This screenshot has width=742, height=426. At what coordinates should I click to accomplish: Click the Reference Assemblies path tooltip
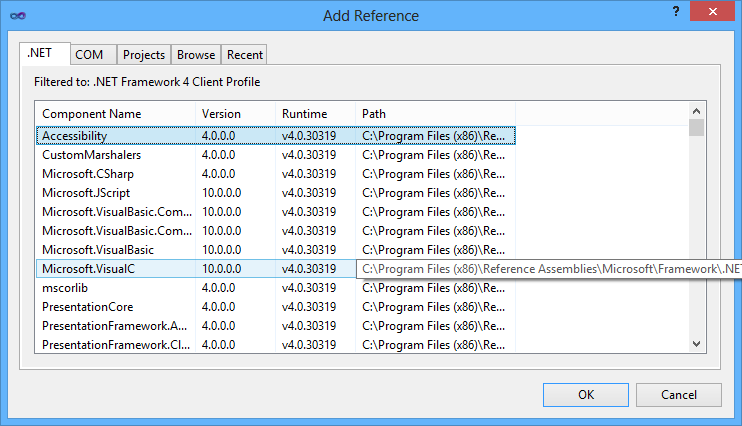(549, 269)
